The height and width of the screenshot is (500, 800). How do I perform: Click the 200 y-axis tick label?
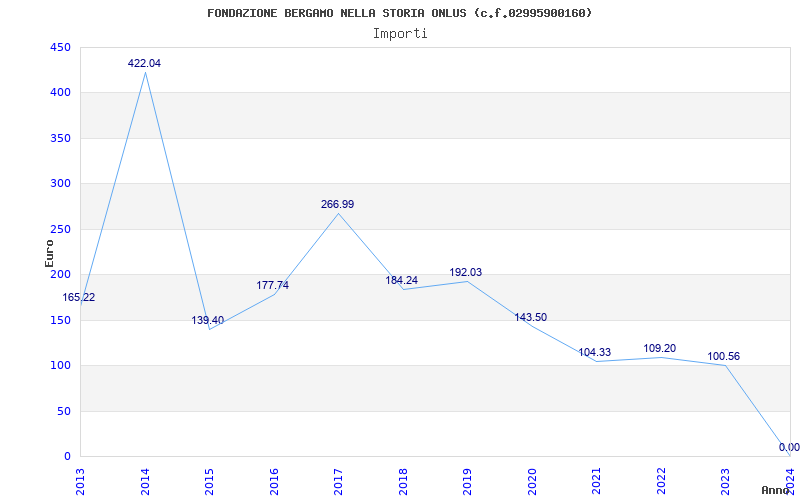click(x=60, y=274)
